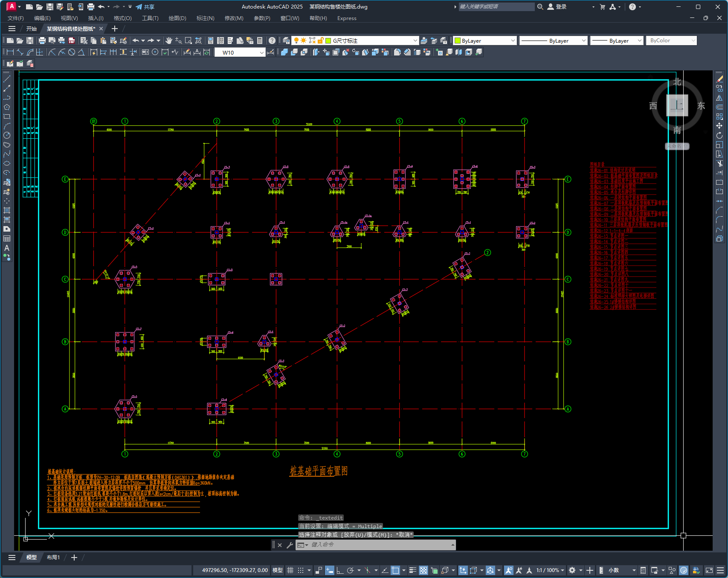Click the green G尺寸标注 layer color swatch
The image size is (728, 578).
[x=328, y=41]
